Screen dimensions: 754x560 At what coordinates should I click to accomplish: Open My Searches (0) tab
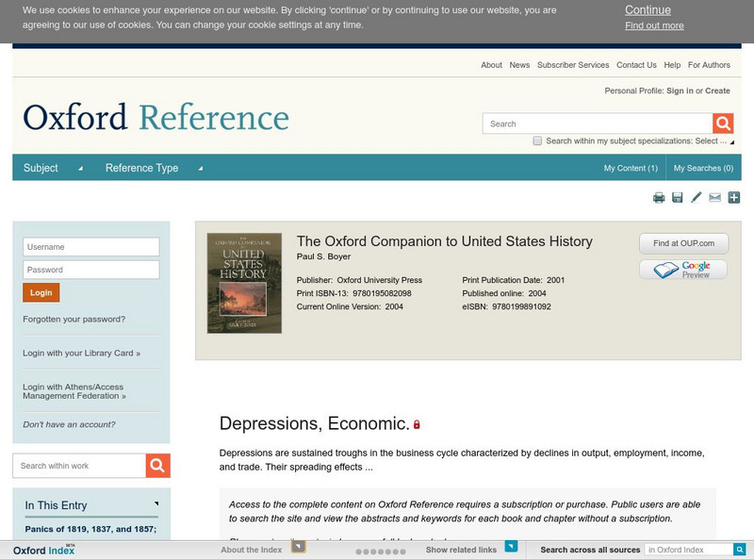(703, 168)
